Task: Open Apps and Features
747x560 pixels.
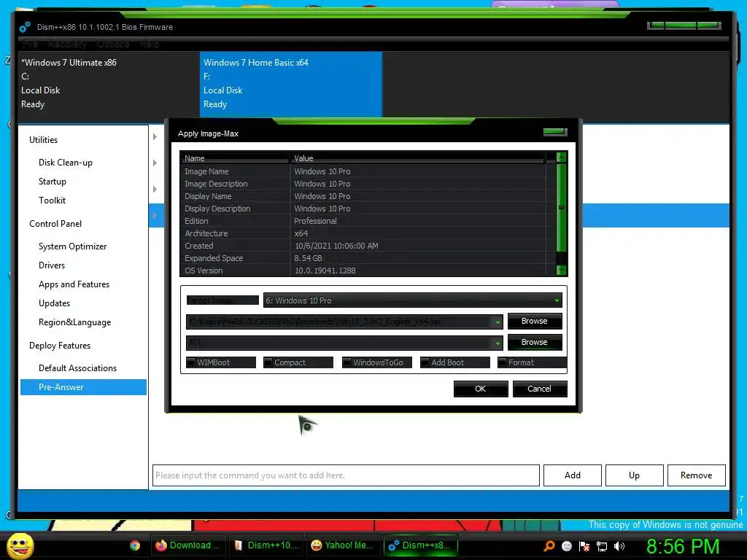Action: pyautogui.click(x=74, y=284)
